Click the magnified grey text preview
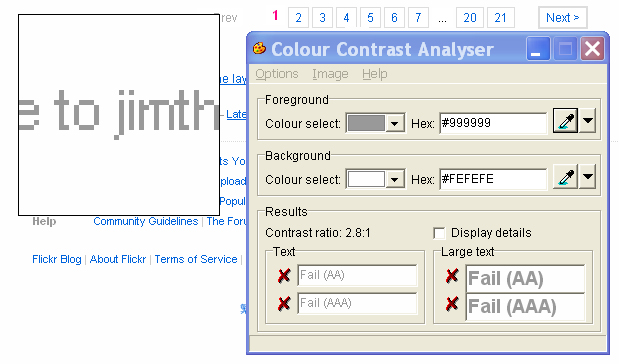619x364 pixels. (x=119, y=115)
